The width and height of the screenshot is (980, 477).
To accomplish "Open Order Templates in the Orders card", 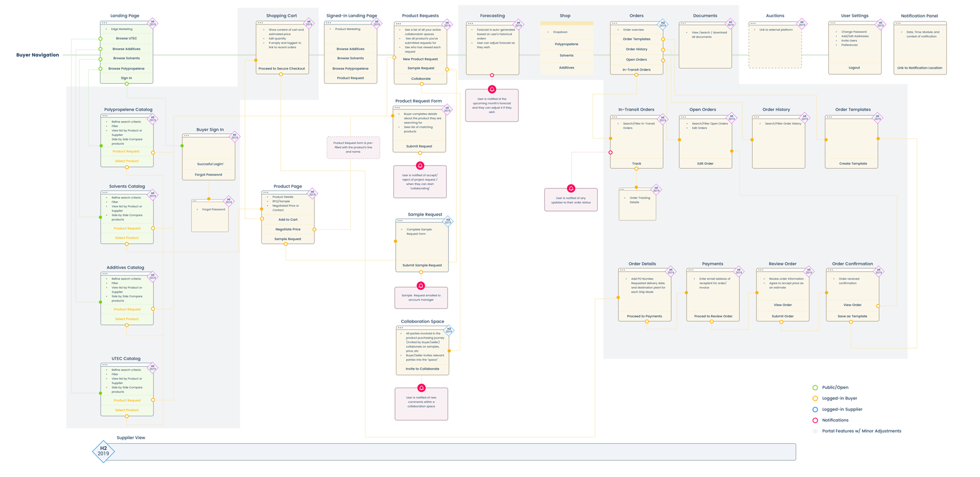I will click(636, 39).
